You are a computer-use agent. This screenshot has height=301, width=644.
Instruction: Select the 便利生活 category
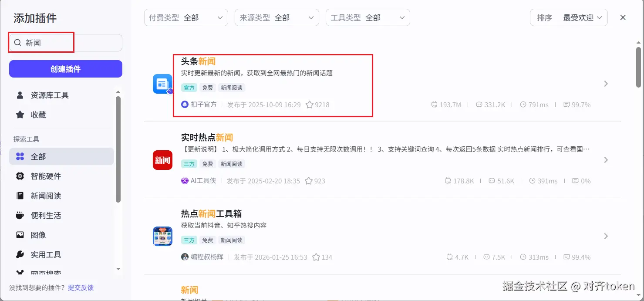point(61,215)
